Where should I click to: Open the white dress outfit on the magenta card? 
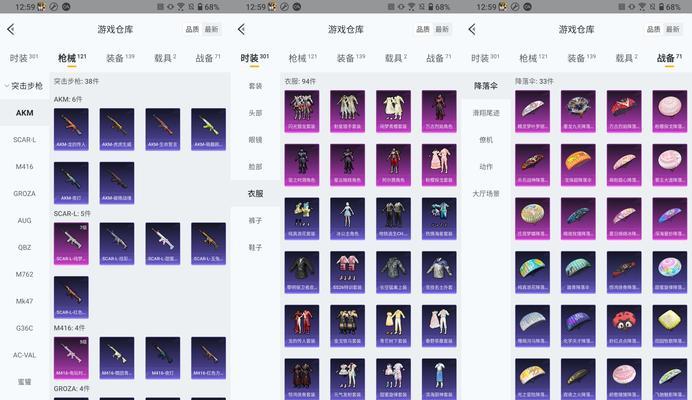[393, 111]
